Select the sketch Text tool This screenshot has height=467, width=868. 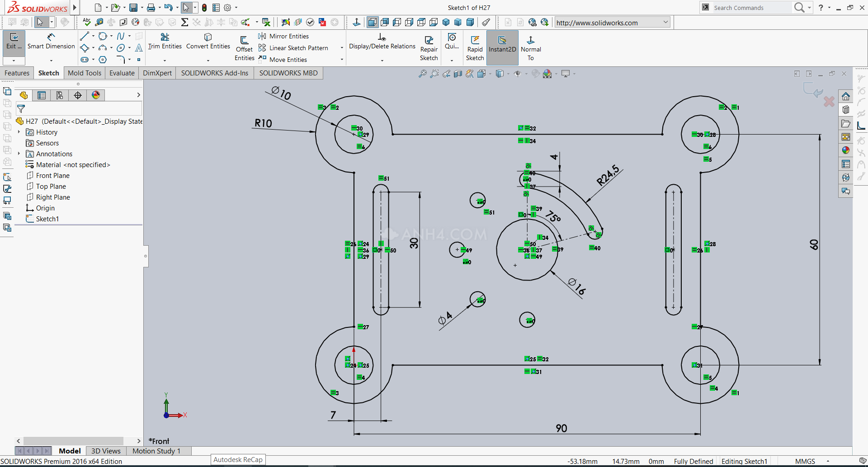[139, 48]
